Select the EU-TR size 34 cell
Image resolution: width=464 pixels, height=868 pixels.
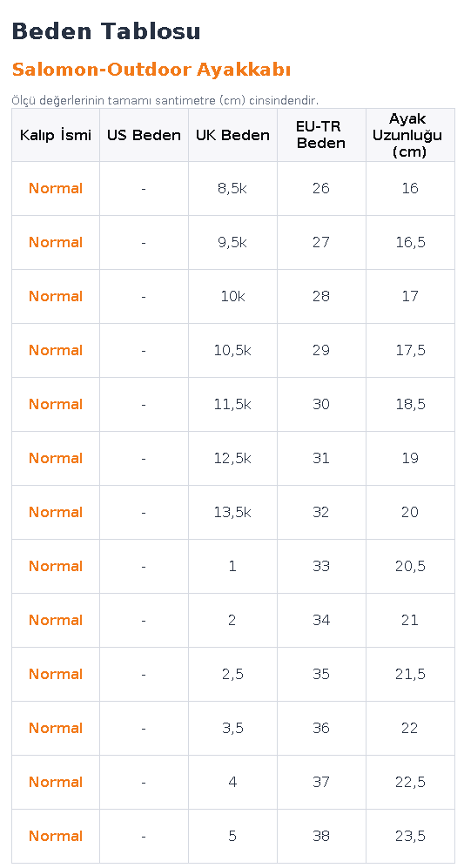(x=321, y=620)
